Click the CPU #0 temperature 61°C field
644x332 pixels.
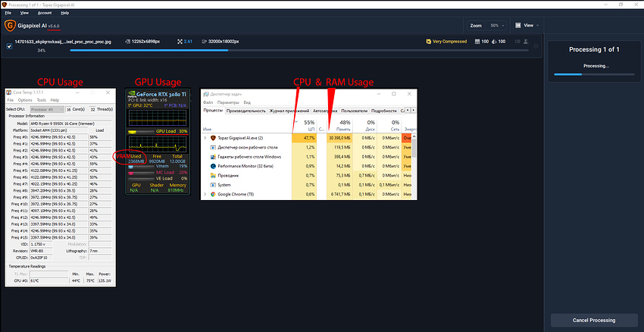point(49,280)
